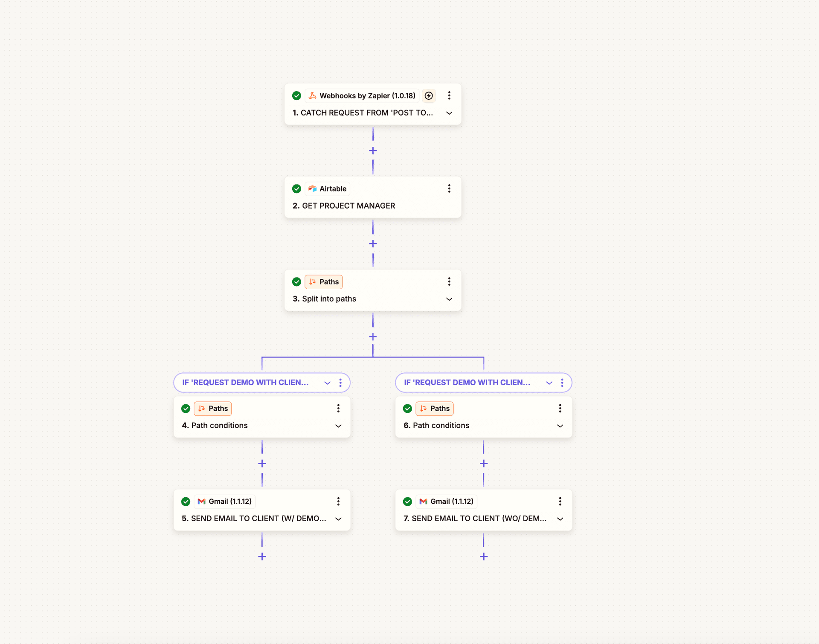Screen dimensions: 819x644
Task: Open three-dot menu on Webhooks step
Action: tap(449, 96)
